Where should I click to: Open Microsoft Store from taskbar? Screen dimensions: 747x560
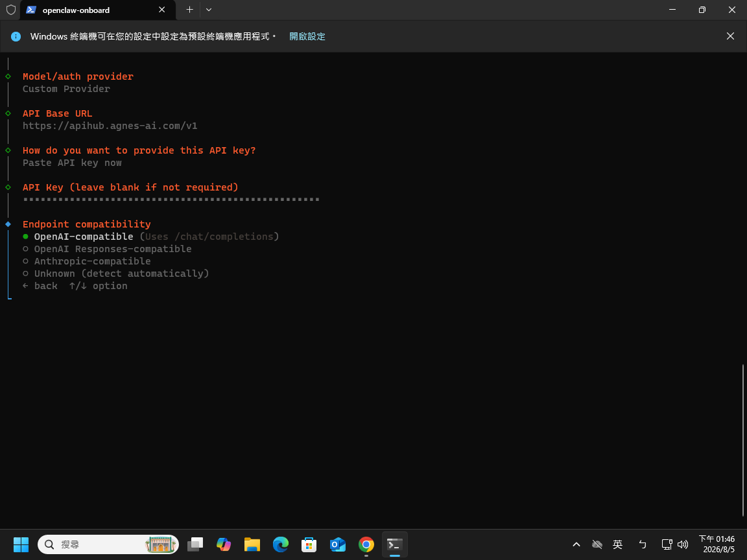[x=309, y=544]
